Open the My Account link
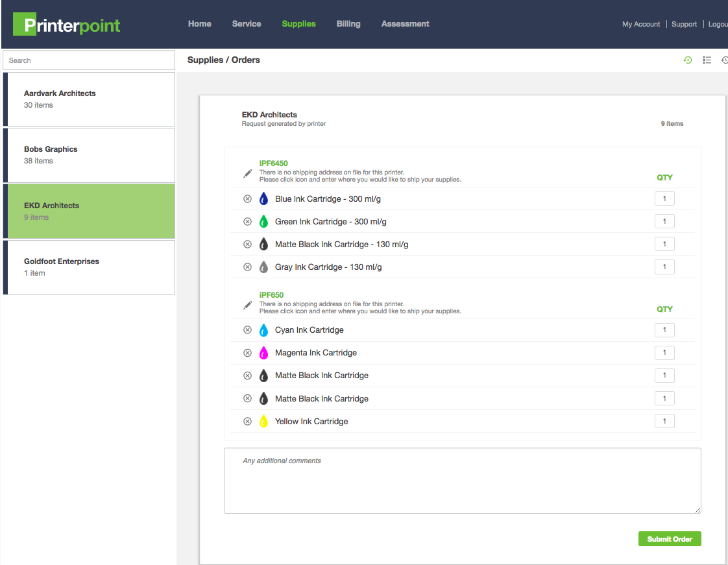This screenshot has height=565, width=728. point(641,24)
